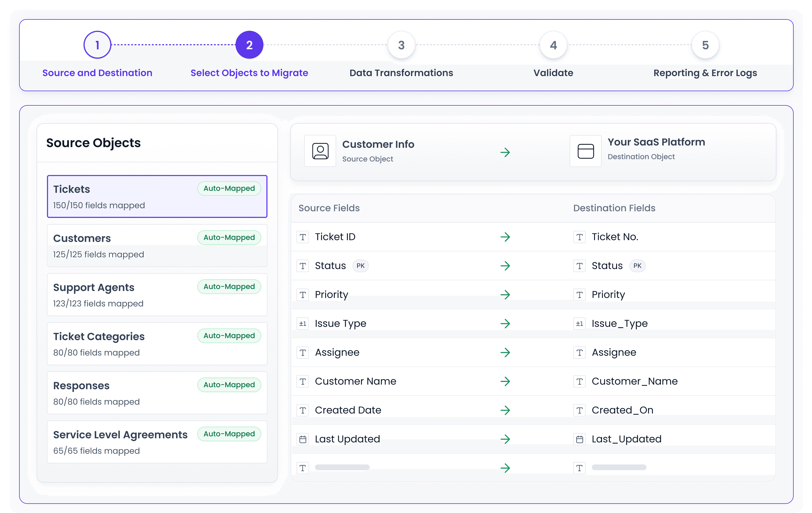Click the text type icon beside Ticket ID
Viewport: 812px width, 513px height.
tap(302, 237)
